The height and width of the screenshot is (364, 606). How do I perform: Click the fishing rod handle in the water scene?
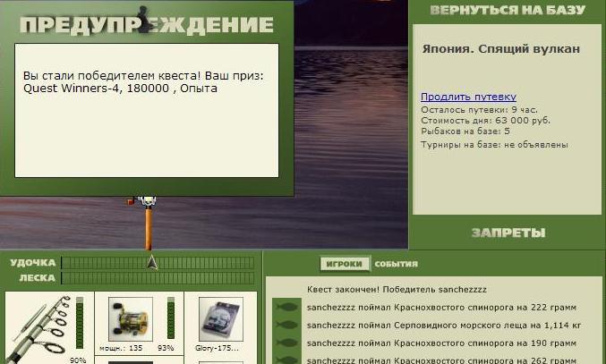(149, 229)
